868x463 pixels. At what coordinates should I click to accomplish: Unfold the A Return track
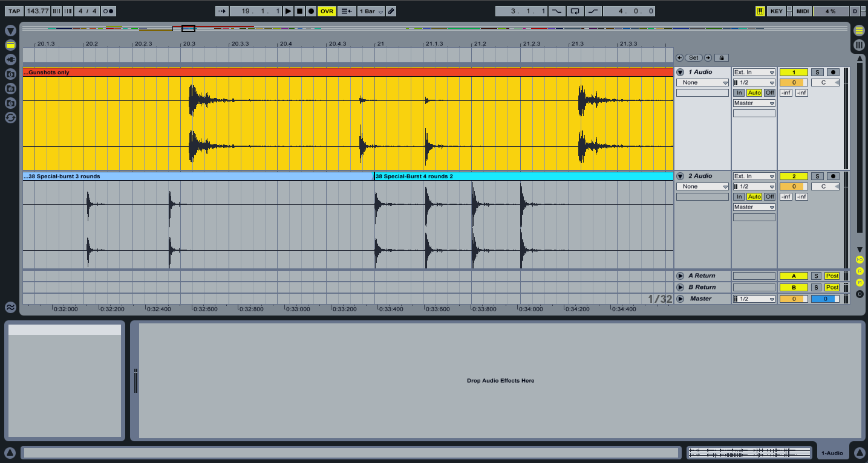click(x=680, y=276)
